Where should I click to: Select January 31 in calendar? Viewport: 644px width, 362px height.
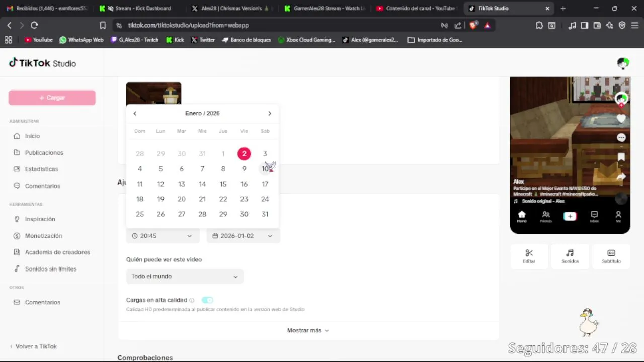coord(265,214)
